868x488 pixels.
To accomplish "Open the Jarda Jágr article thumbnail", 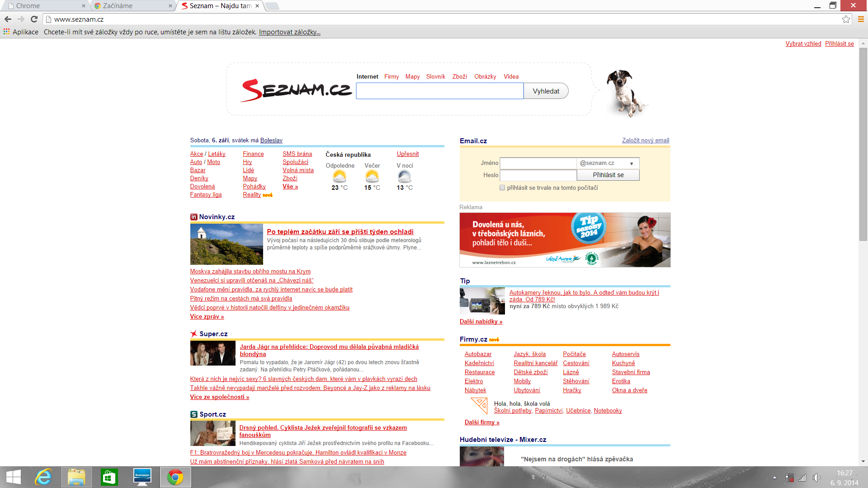I will click(213, 353).
